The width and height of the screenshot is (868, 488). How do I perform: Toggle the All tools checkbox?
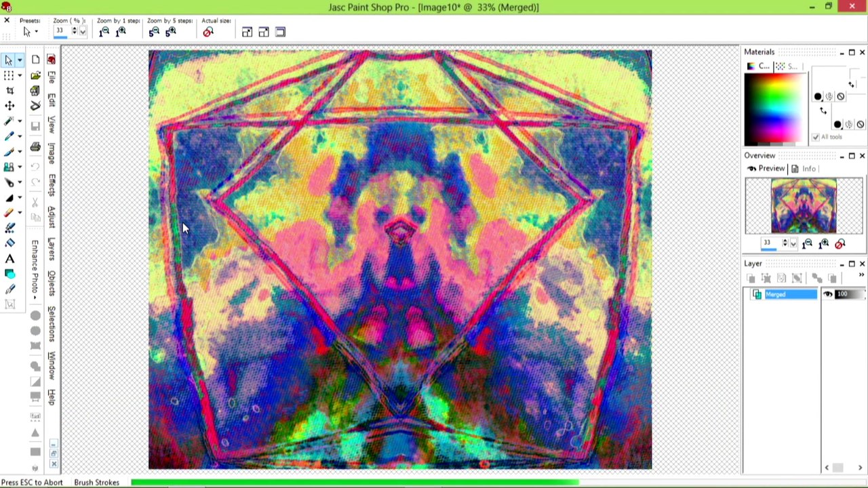816,137
